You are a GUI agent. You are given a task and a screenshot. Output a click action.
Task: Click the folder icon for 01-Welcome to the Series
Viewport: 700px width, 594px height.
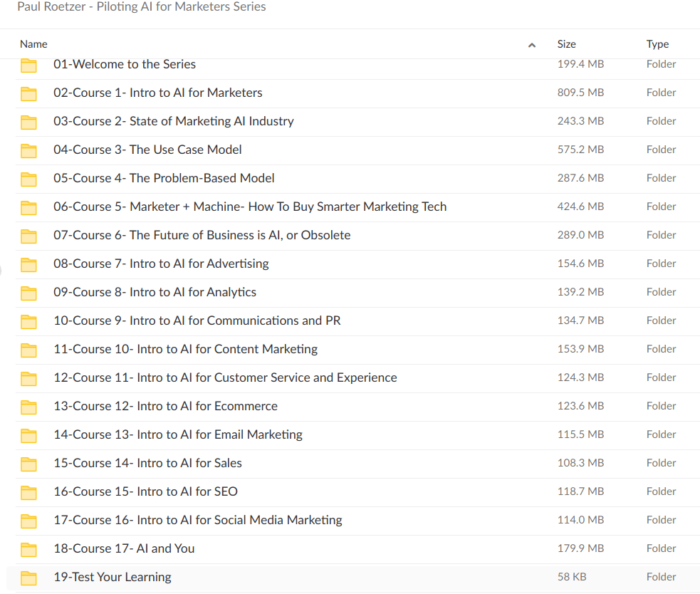coord(28,66)
